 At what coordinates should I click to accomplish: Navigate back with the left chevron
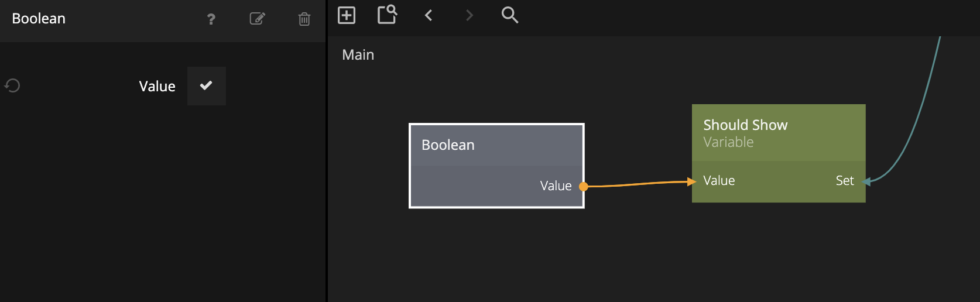point(429,15)
